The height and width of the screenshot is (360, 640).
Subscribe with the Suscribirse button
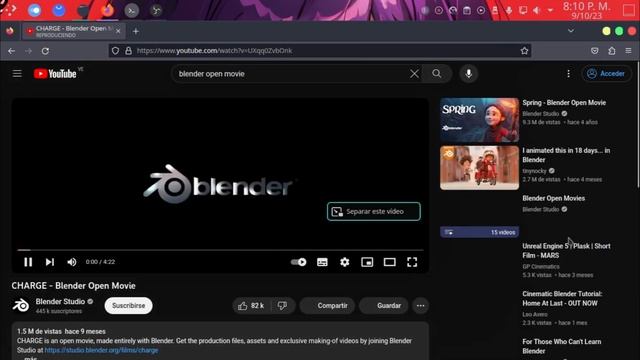coord(129,306)
